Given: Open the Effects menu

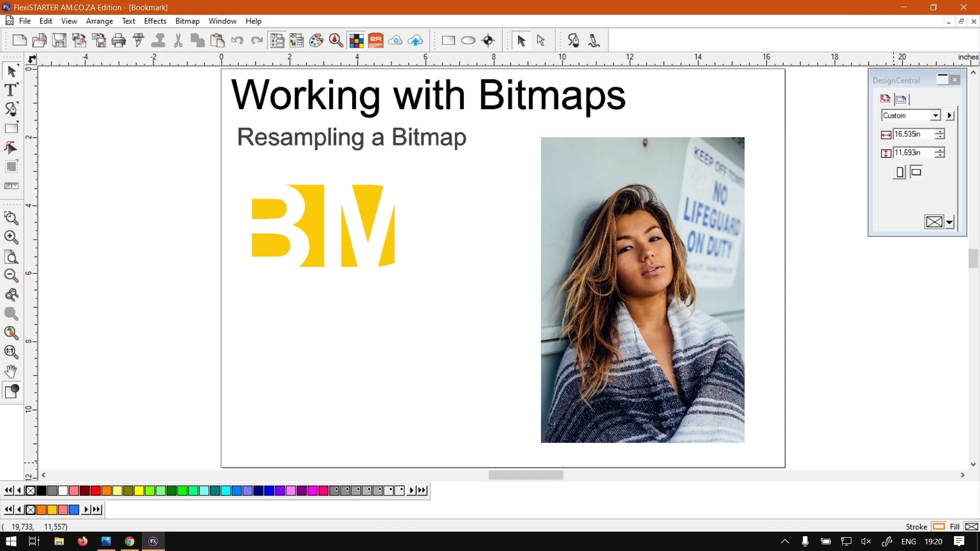Looking at the screenshot, I should click(155, 21).
